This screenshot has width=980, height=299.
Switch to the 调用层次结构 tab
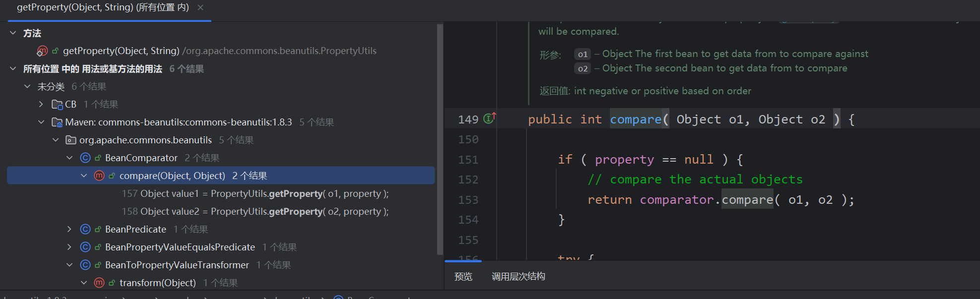pos(518,276)
